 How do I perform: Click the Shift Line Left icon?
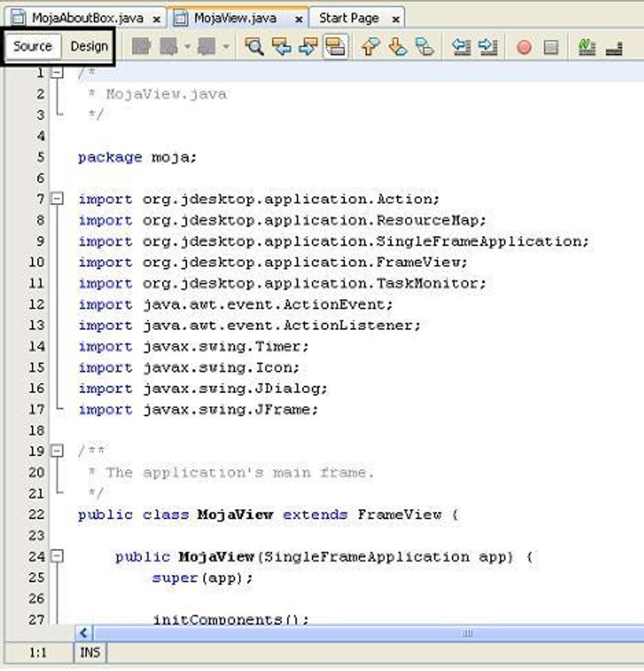click(461, 46)
